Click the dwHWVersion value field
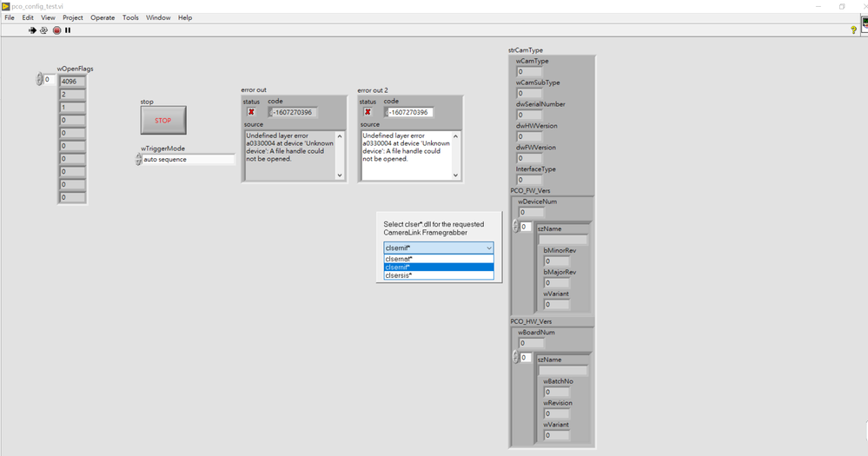 pos(529,136)
